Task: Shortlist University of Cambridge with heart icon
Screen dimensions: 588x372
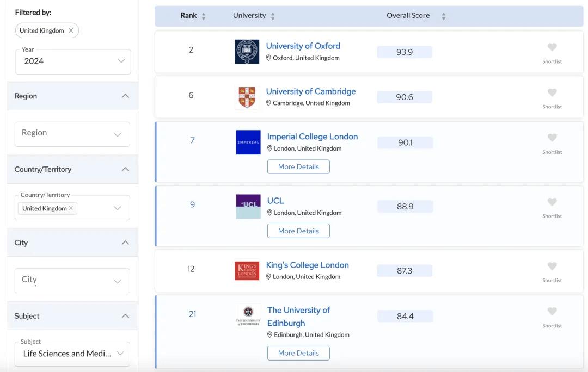Action: (552, 92)
